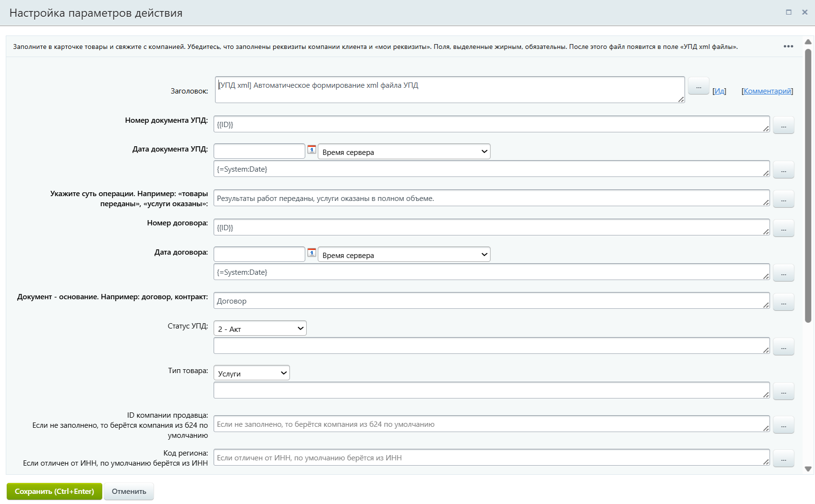Focus the Заголовок text area
Screen dimensions: 815x504
point(449,90)
